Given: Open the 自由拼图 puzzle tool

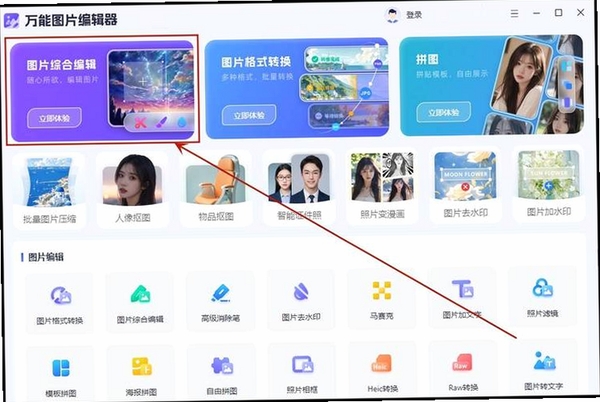Looking at the screenshot, I should [x=222, y=373].
